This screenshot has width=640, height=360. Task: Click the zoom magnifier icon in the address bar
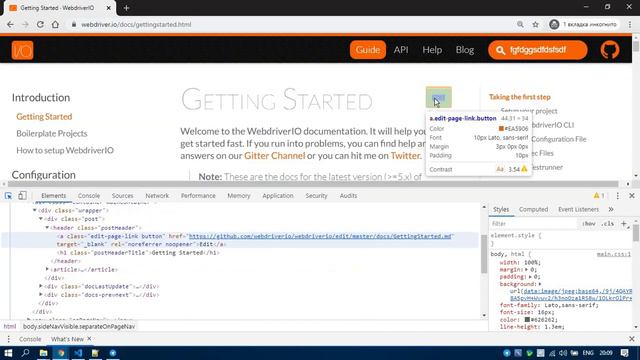[520, 24]
